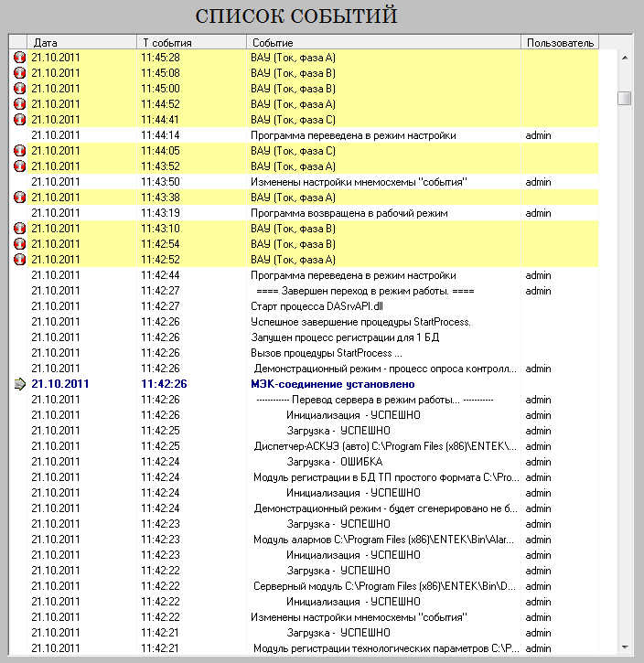Sort by the Пользователь column header
This screenshot has height=663, width=644.
tap(560, 42)
